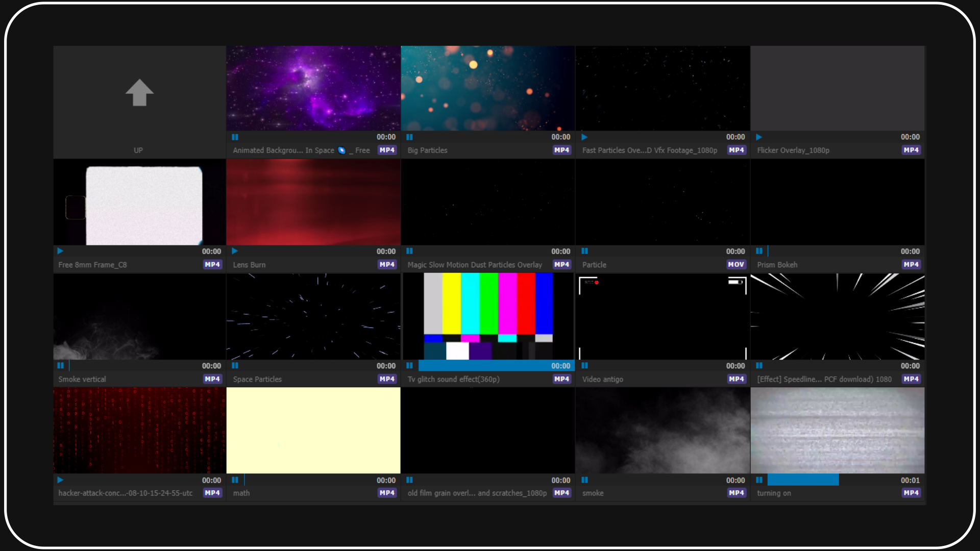Pause the math clip
980x551 pixels.
point(235,480)
